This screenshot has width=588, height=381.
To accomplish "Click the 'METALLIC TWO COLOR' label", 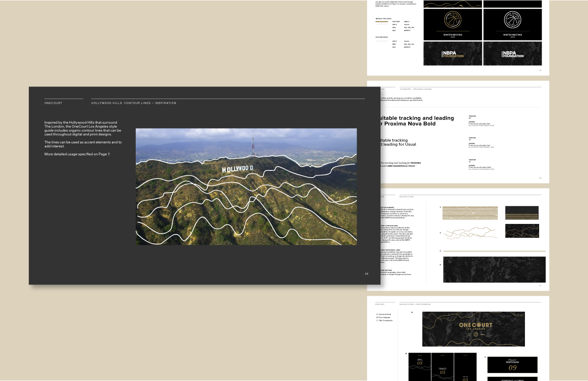I will pos(383,18).
